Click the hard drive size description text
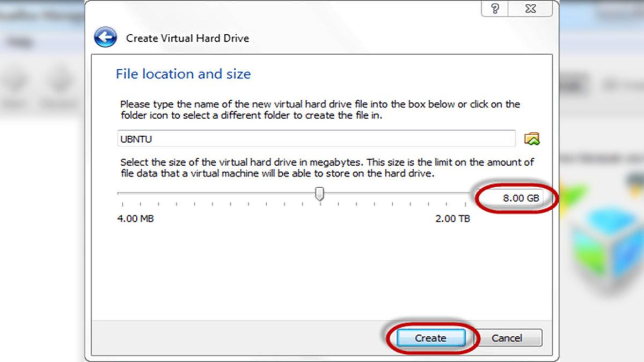The height and width of the screenshot is (362, 644). (x=326, y=168)
